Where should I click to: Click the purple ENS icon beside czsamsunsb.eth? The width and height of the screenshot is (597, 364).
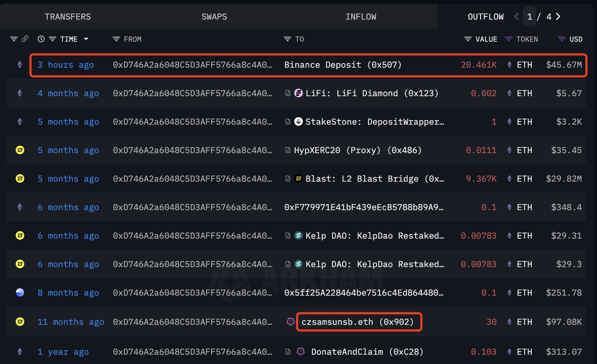[291, 322]
